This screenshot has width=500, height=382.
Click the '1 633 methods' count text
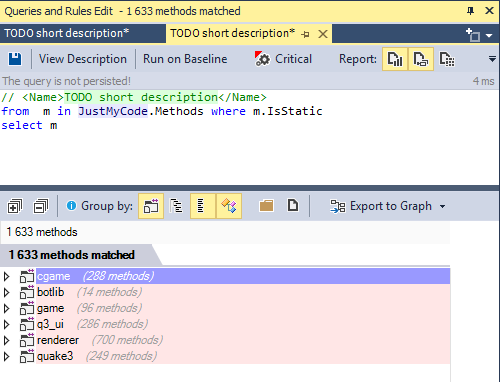(42, 232)
